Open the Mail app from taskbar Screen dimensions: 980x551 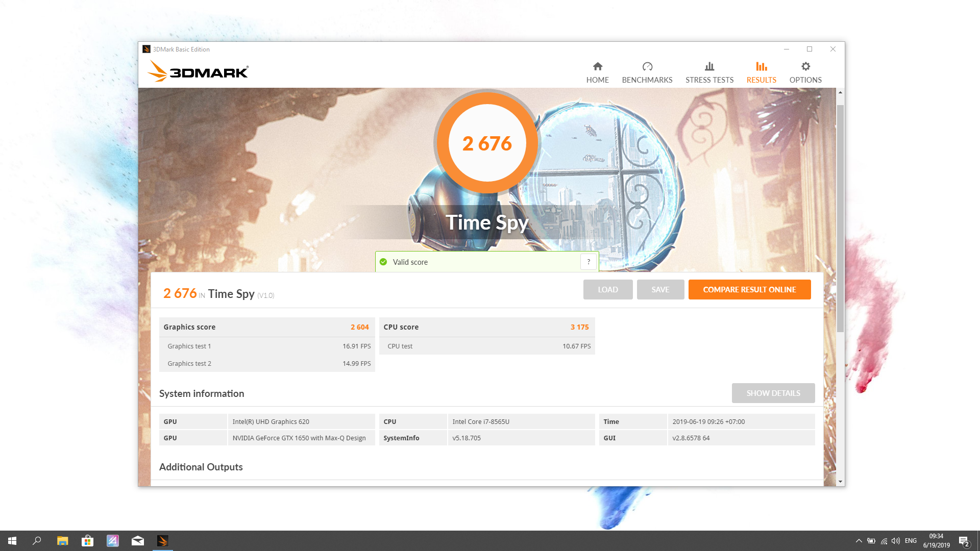[137, 541]
